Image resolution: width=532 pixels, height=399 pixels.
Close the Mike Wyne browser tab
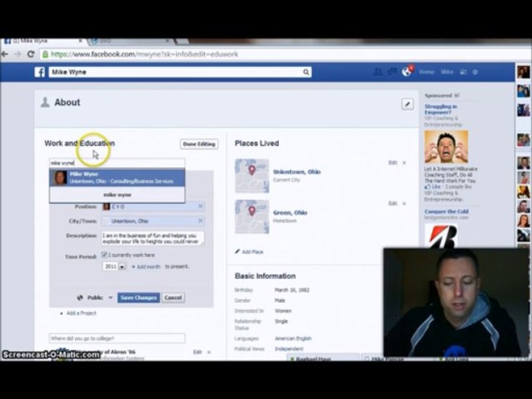tap(80, 41)
